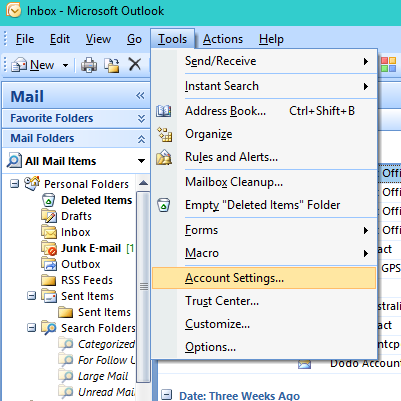Click the colored categories grid icon

389,64
